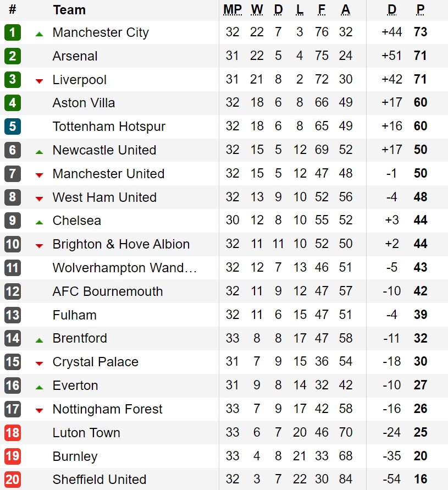Image resolution: width=448 pixels, height=490 pixels.
Task: Click red down arrow beside Nottingham Forest
Action: coord(39,411)
